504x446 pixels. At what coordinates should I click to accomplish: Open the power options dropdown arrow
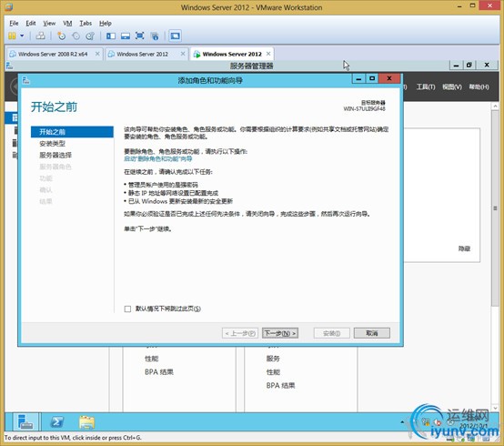(x=22, y=35)
